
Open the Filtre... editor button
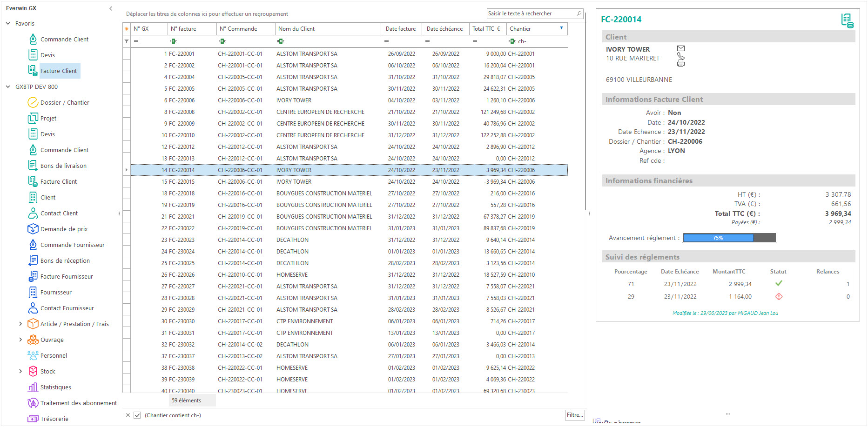click(x=575, y=415)
